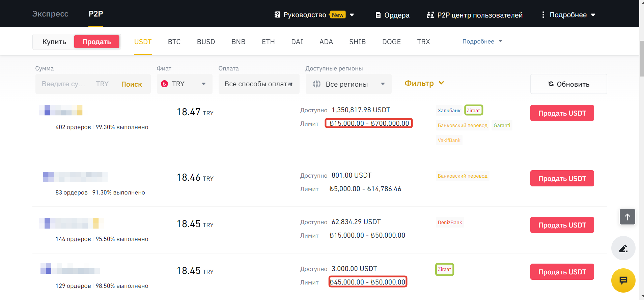
Task: Click the guide book icon
Action: [x=277, y=15]
